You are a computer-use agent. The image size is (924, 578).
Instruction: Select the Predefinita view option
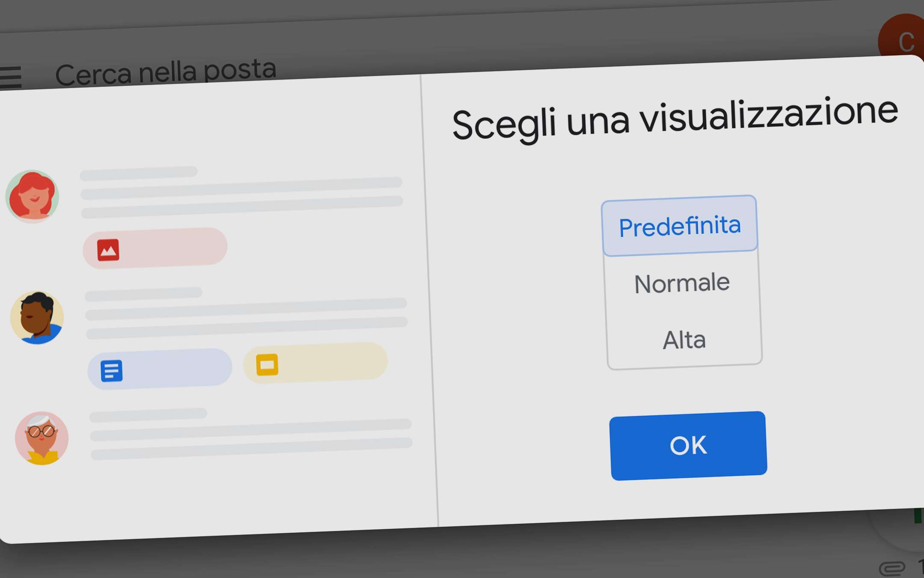pos(679,226)
